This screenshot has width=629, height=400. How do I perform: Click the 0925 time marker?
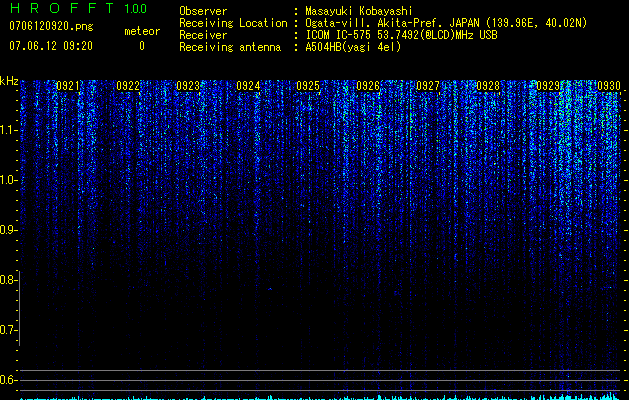coord(308,86)
